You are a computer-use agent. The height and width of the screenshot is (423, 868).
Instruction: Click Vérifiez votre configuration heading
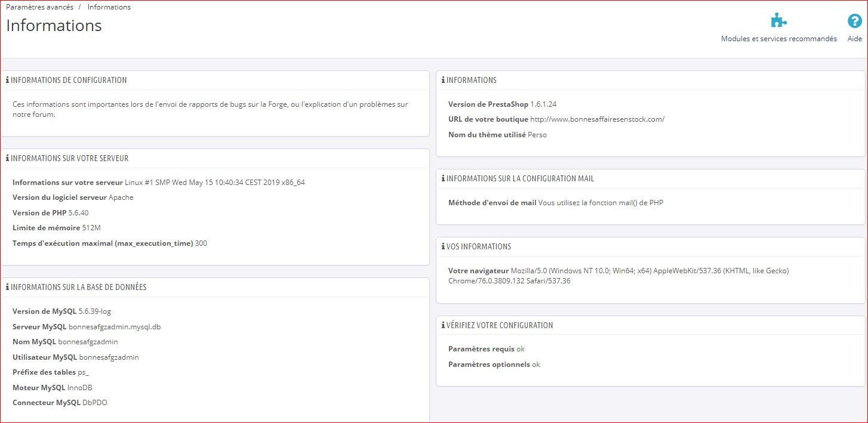(x=500, y=325)
